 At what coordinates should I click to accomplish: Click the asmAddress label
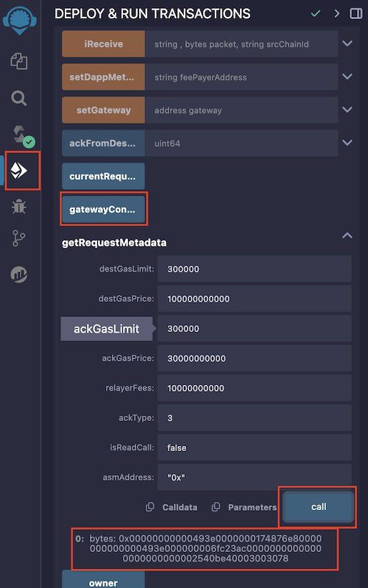tap(129, 477)
